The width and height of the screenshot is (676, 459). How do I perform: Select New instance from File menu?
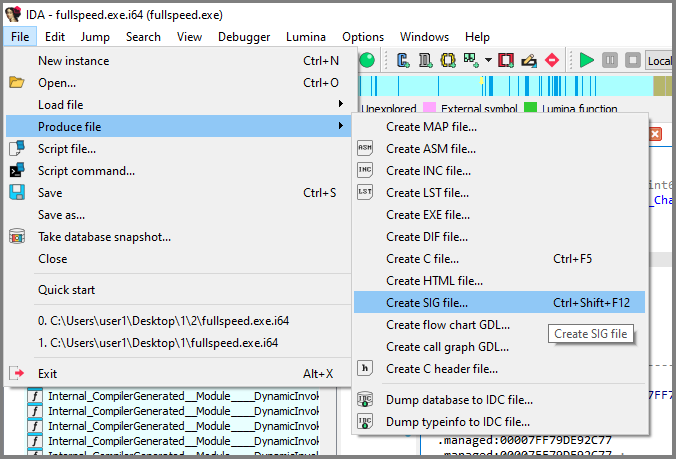coord(178,61)
